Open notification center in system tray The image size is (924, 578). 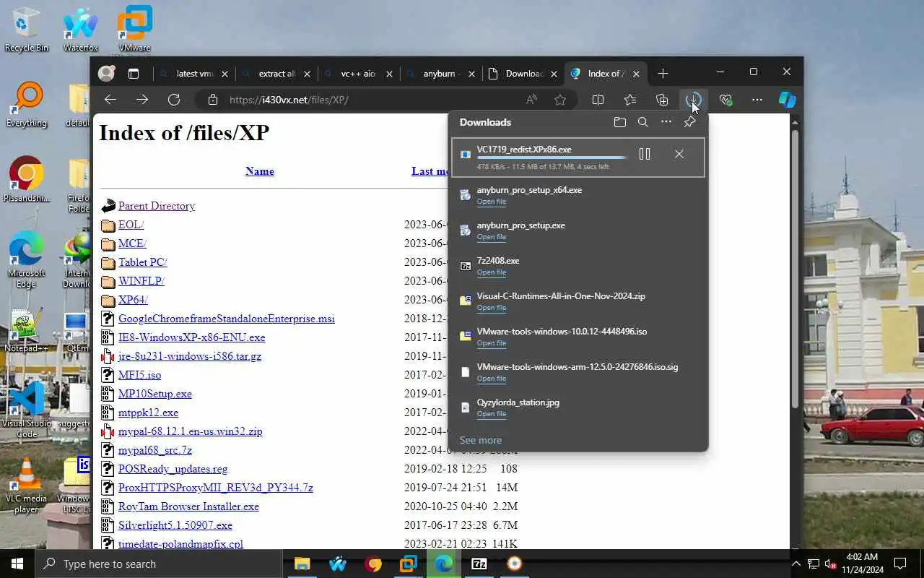(x=900, y=564)
